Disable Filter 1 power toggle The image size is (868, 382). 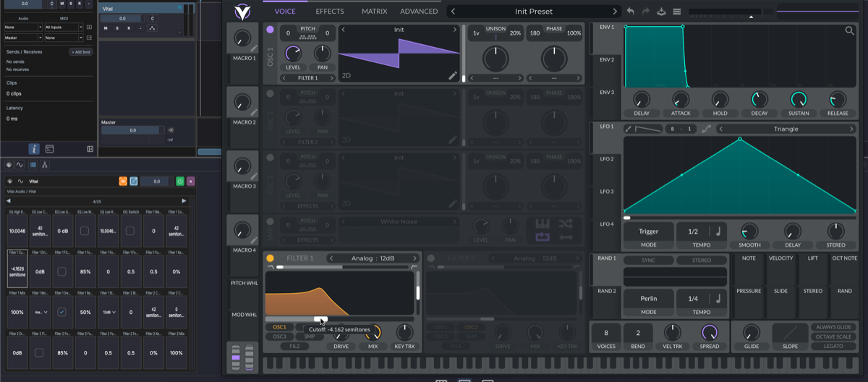point(271,258)
